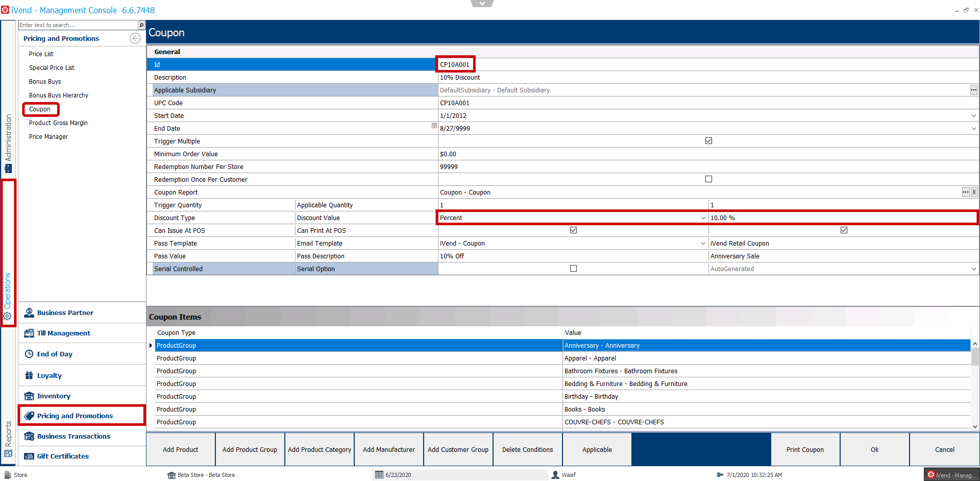This screenshot has height=481, width=980.
Task: Open the Pass Template dropdown
Action: 703,244
